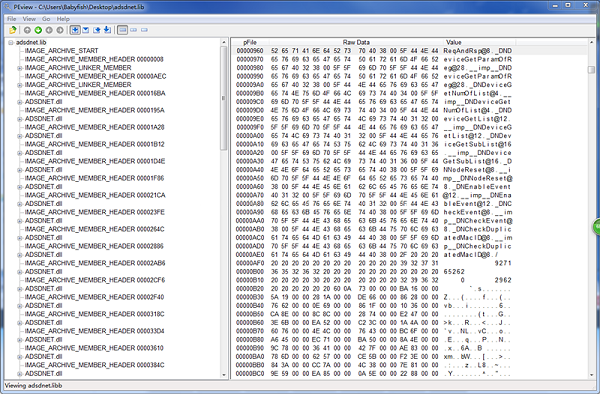The image size is (600, 394).
Task: Click the tree pane scrollbar thumb
Action: [x=224, y=98]
